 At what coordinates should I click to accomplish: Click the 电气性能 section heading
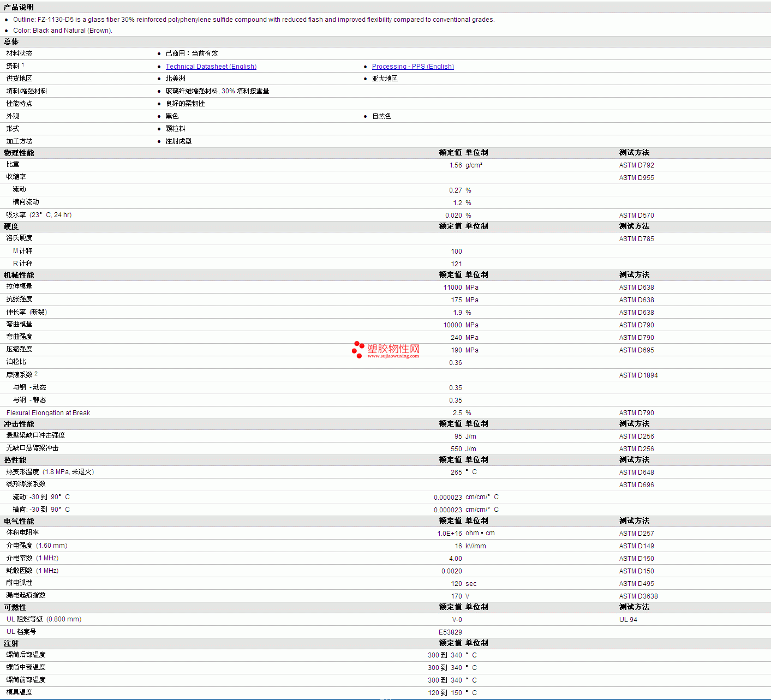[19, 521]
